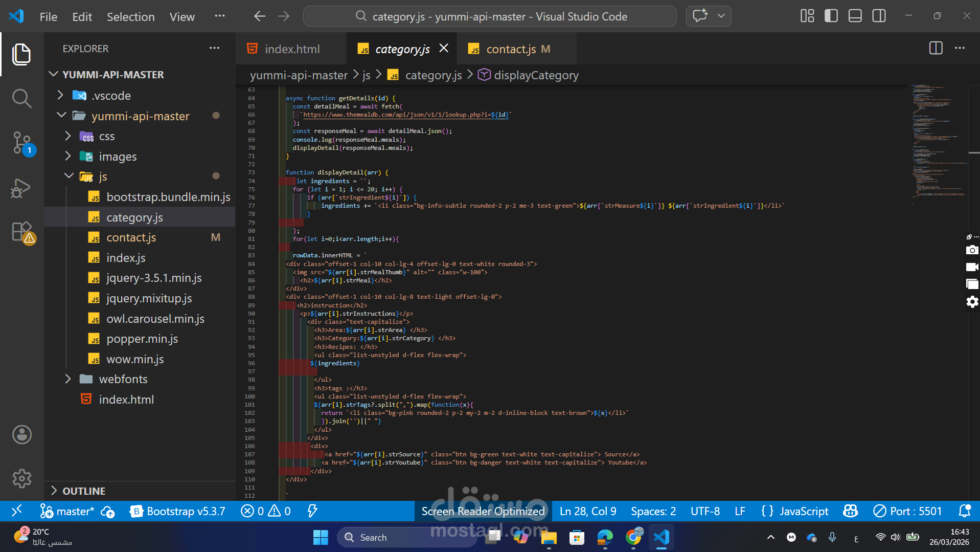Toggle the secondary side bar
980x552 pixels.
point(879,16)
